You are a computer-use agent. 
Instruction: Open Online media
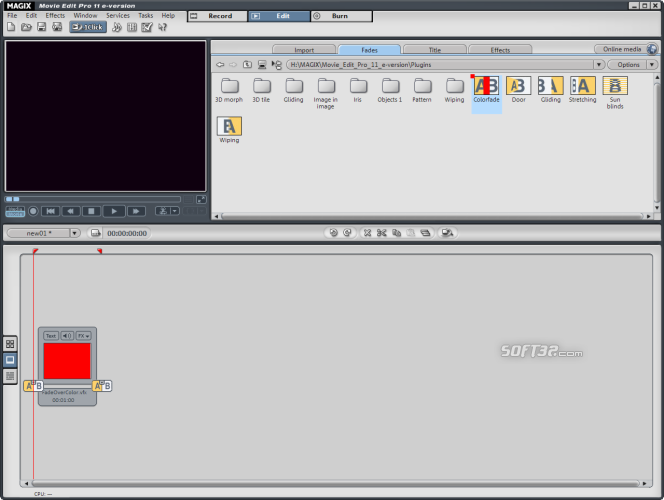(x=621, y=49)
